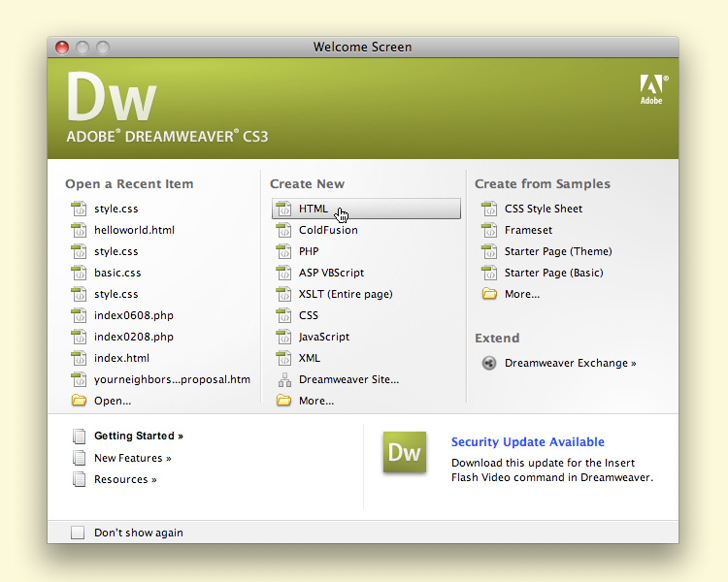Open More... under Create New

pos(315,401)
